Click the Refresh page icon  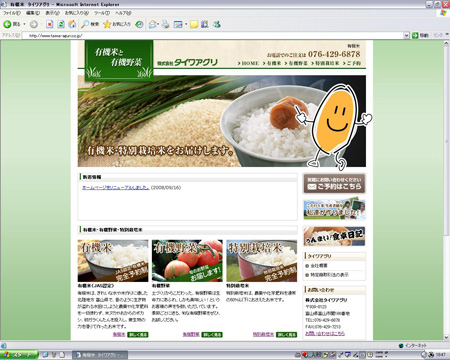point(61,24)
